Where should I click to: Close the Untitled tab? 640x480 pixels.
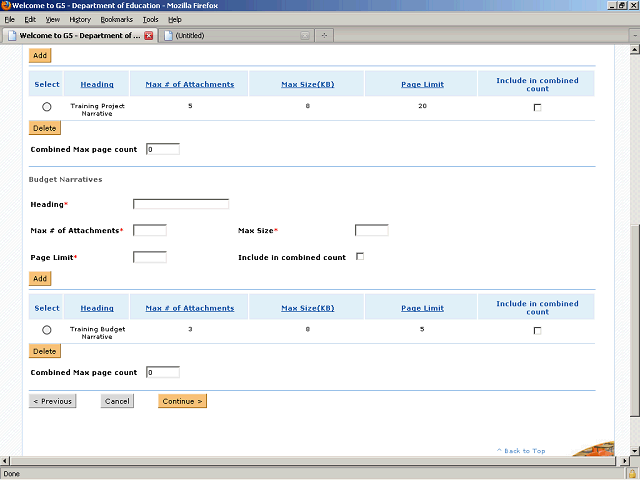pos(305,36)
